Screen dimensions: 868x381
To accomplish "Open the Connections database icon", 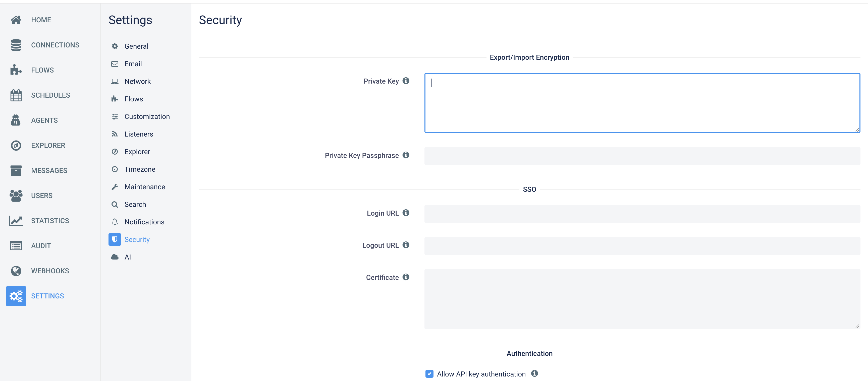I will point(16,45).
